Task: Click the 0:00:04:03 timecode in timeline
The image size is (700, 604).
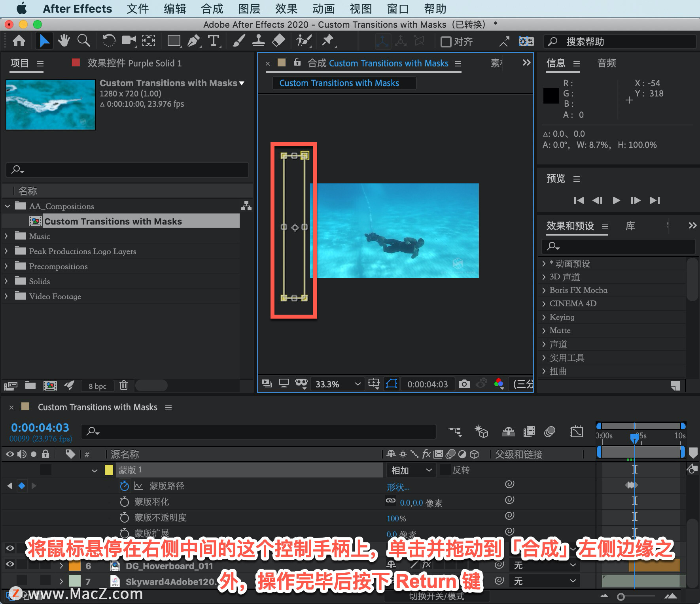Action: (40, 428)
